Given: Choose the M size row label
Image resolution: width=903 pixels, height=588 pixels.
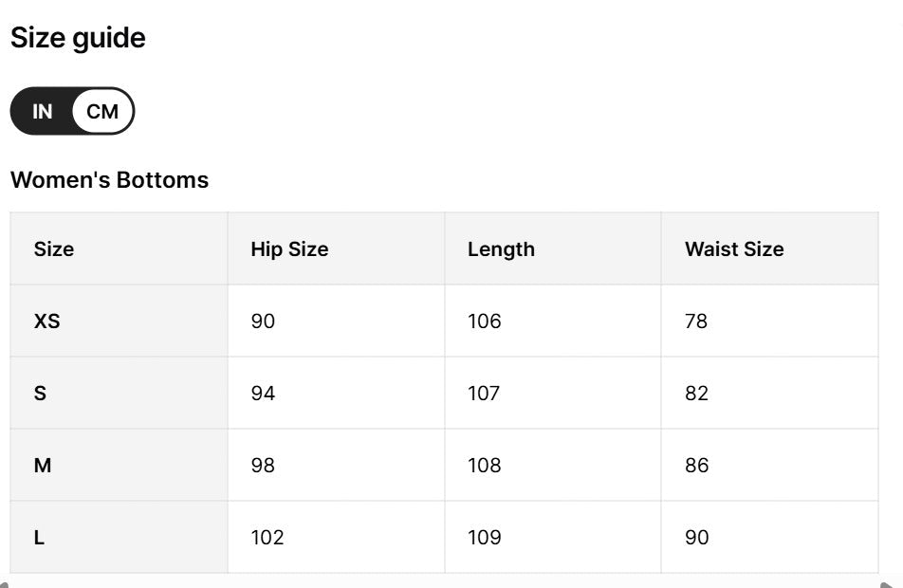Looking at the screenshot, I should click(43, 466).
